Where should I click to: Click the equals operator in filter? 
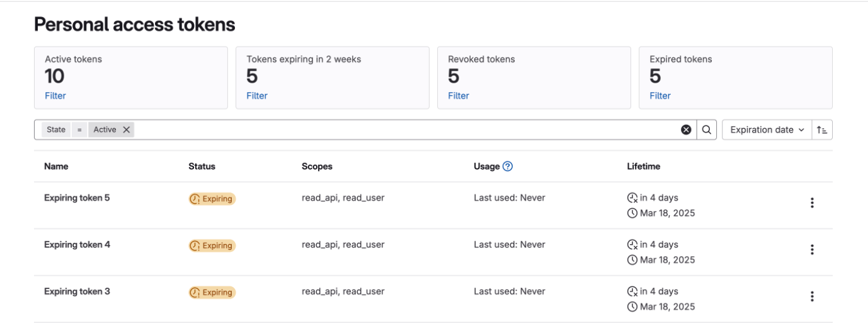pyautogui.click(x=79, y=130)
